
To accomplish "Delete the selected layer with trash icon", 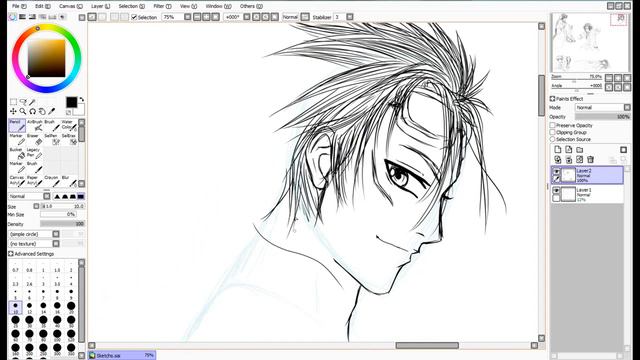I will [x=590, y=160].
